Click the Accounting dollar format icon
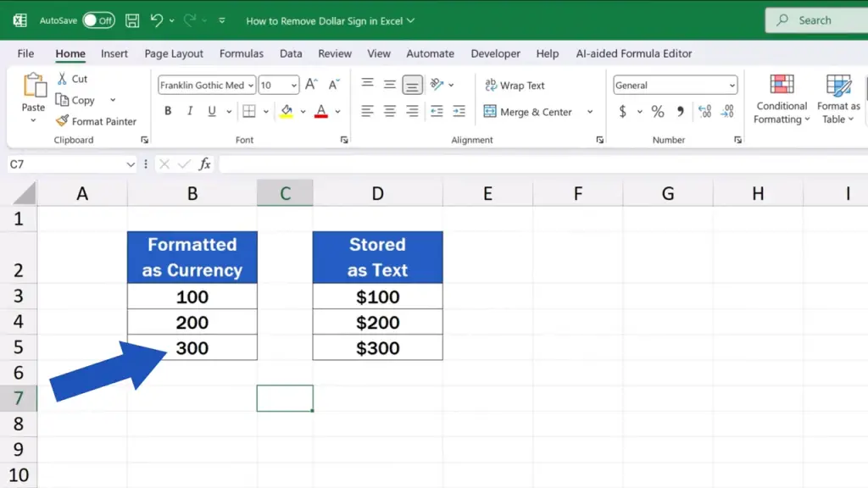The width and height of the screenshot is (868, 488). coord(623,112)
